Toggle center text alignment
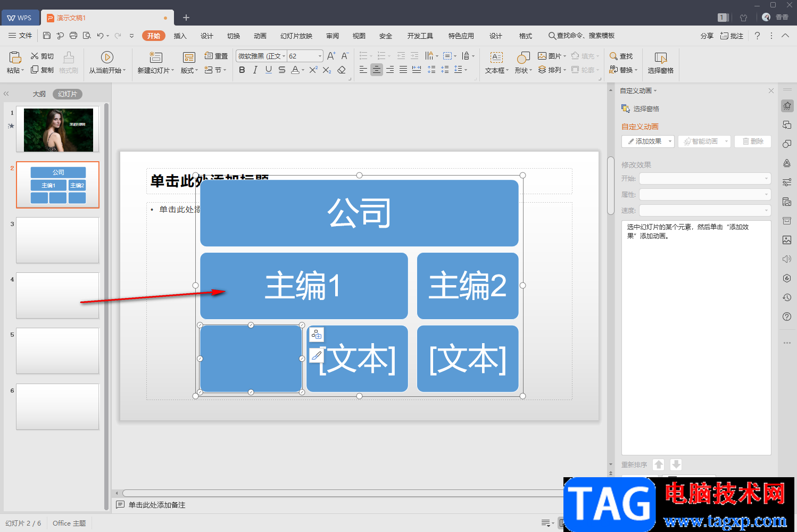The width and height of the screenshot is (797, 532). click(377, 70)
